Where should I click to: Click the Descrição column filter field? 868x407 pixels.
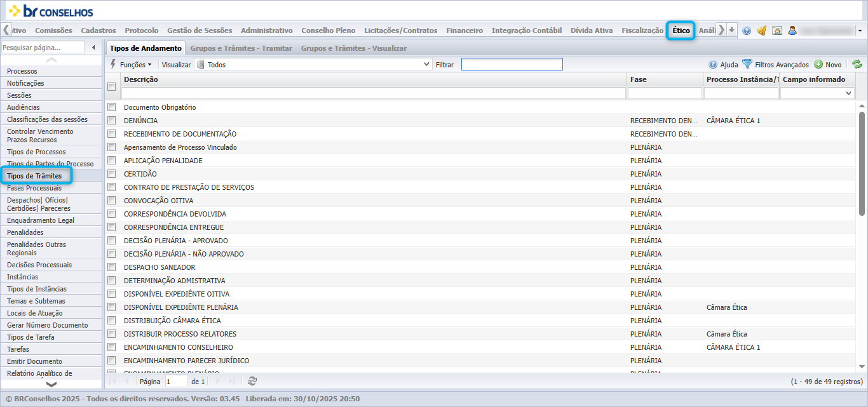pyautogui.click(x=374, y=93)
